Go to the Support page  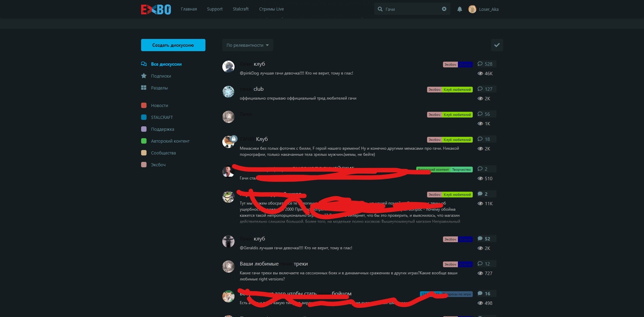point(215,9)
